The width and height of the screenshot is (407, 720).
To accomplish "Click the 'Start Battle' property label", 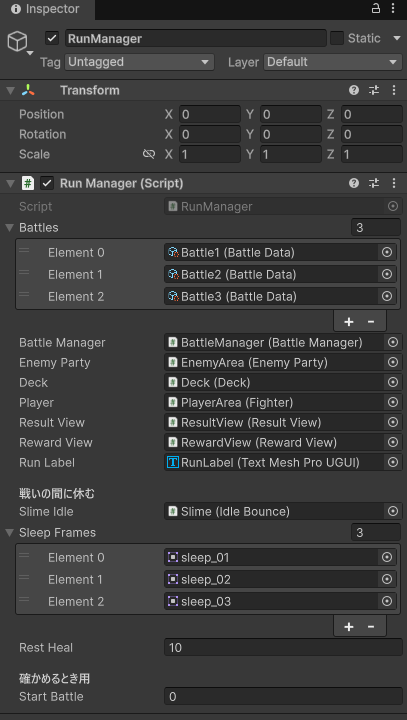I will [51, 697].
